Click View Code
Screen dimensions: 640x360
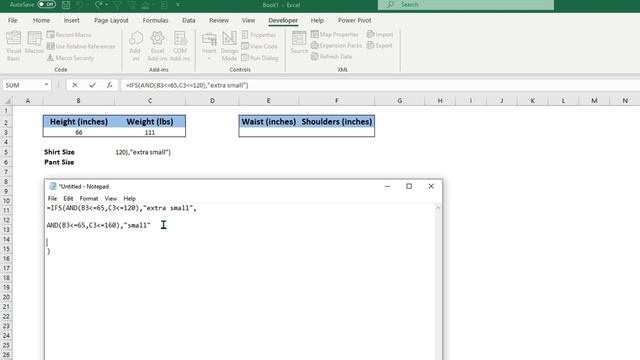pos(259,46)
